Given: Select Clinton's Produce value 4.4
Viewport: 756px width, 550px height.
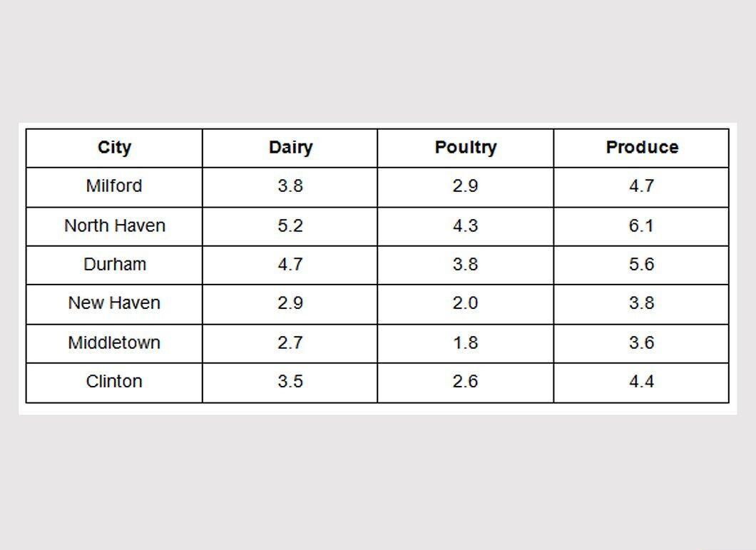Looking at the screenshot, I should click(x=641, y=381).
